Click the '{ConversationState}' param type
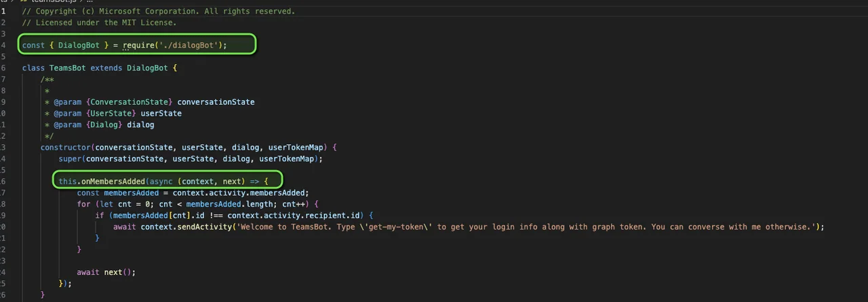 pyautogui.click(x=129, y=102)
